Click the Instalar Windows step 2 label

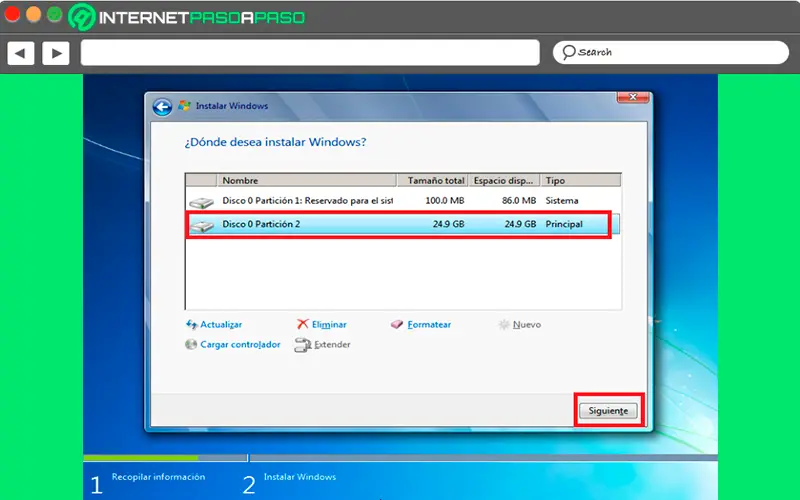pyautogui.click(x=300, y=477)
